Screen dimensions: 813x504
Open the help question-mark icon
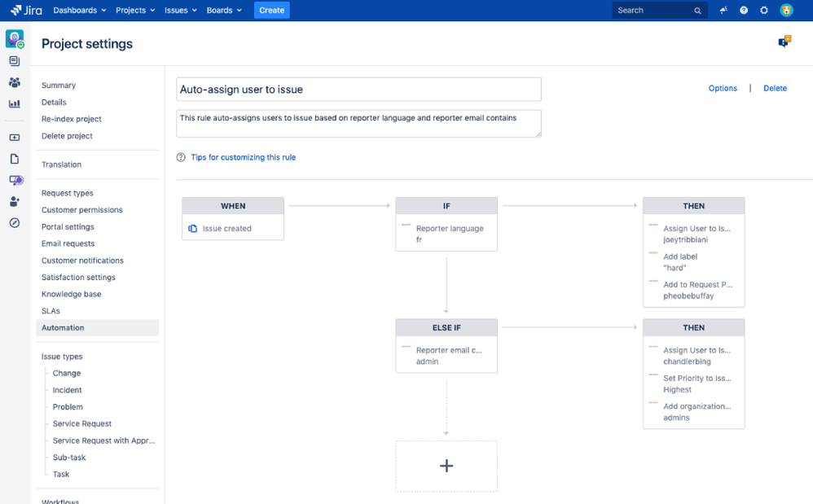tap(745, 11)
